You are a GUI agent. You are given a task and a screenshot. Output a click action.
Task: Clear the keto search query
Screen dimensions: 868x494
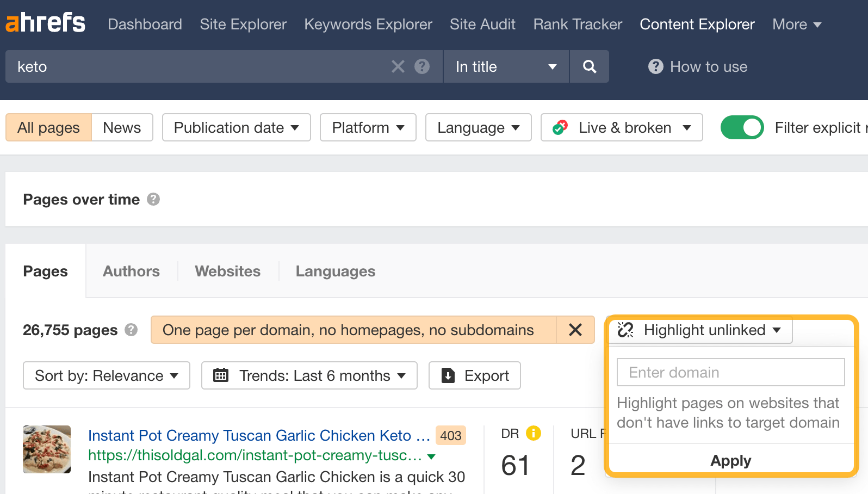tap(398, 66)
